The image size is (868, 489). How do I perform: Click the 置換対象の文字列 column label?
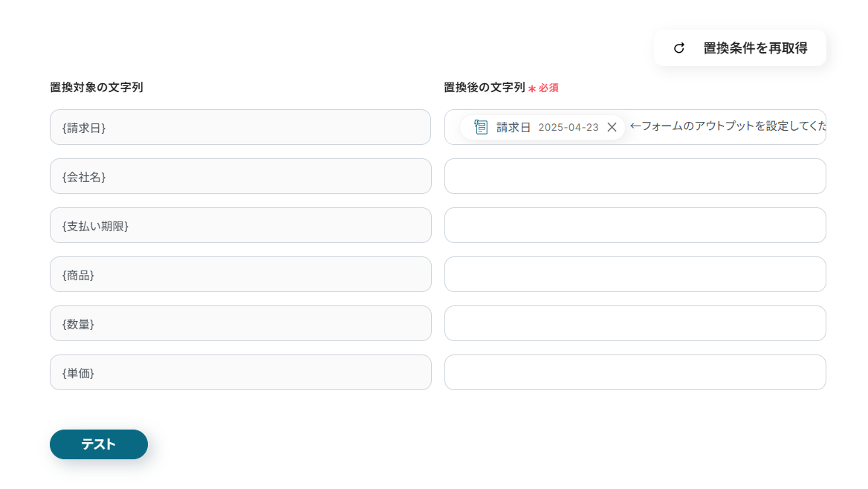97,88
